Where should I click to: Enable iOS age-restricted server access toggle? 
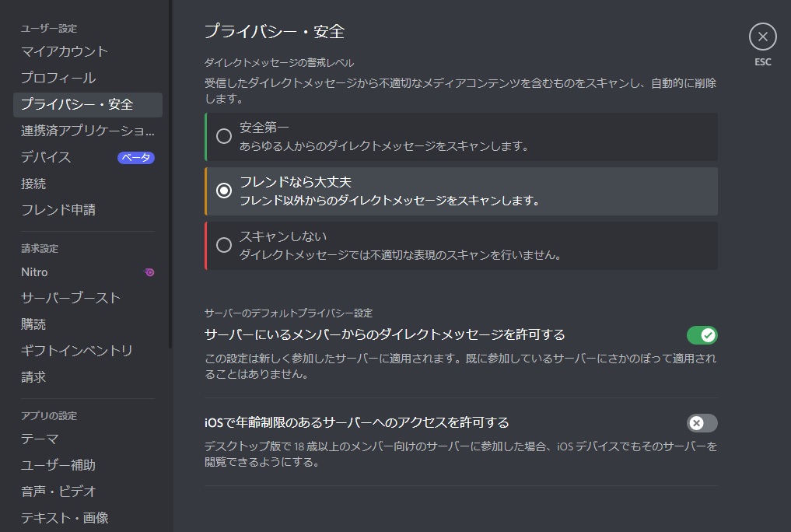[x=702, y=423]
